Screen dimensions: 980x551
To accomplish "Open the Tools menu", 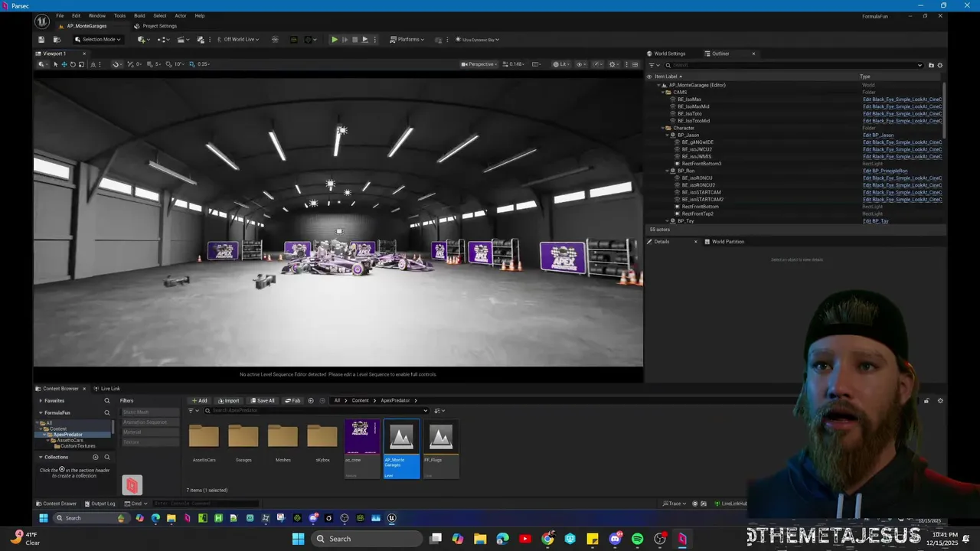I will pos(120,15).
